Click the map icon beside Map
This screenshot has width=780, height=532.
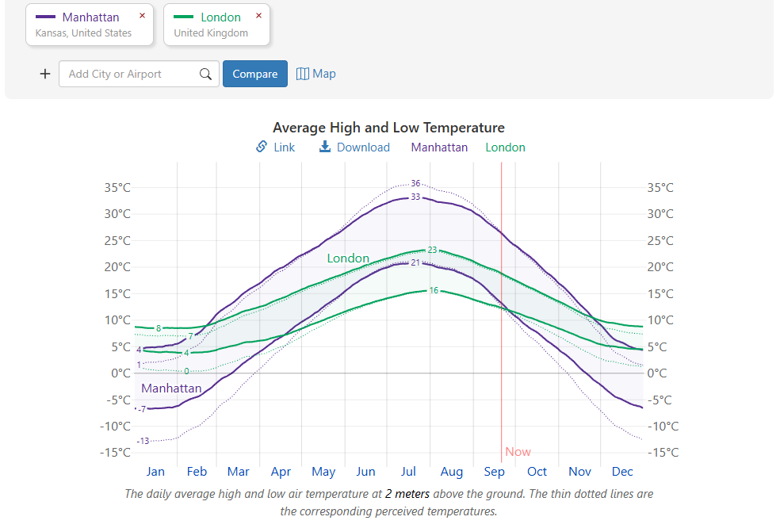tap(303, 74)
